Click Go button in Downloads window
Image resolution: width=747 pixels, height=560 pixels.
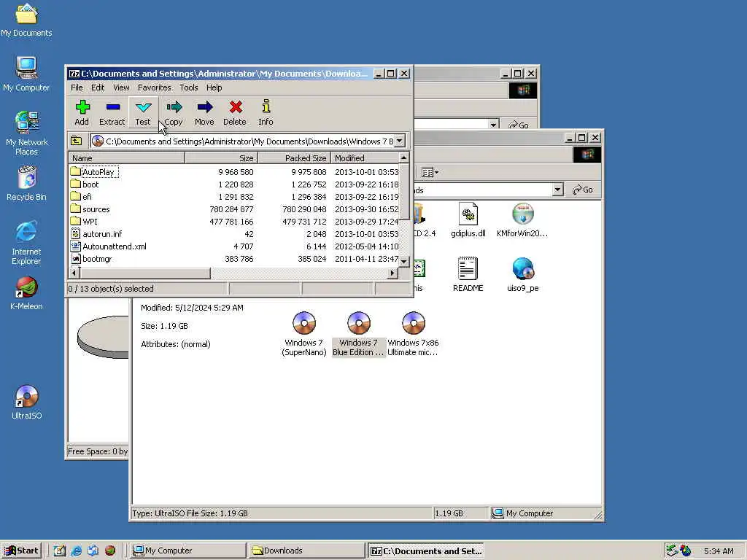point(583,190)
